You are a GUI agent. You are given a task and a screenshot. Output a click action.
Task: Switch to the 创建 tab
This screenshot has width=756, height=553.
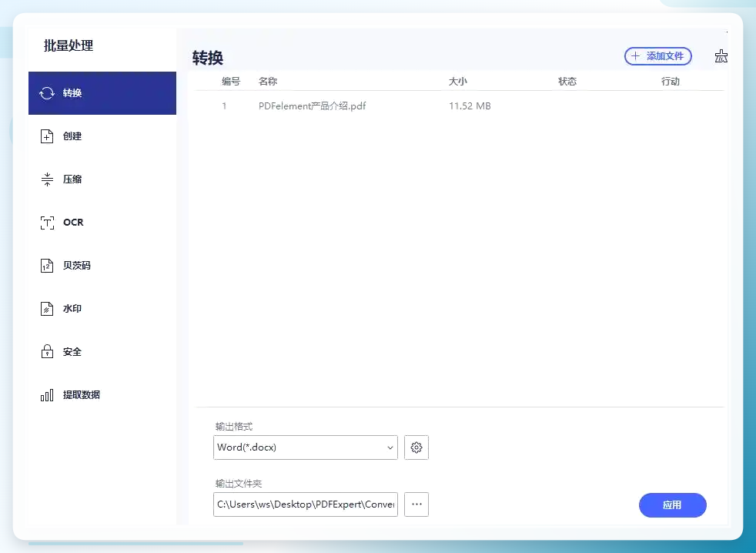click(72, 136)
